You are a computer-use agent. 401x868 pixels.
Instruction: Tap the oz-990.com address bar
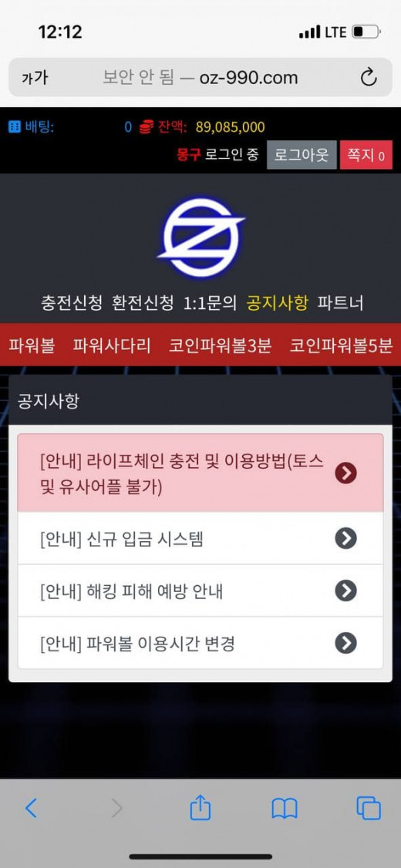(200, 78)
